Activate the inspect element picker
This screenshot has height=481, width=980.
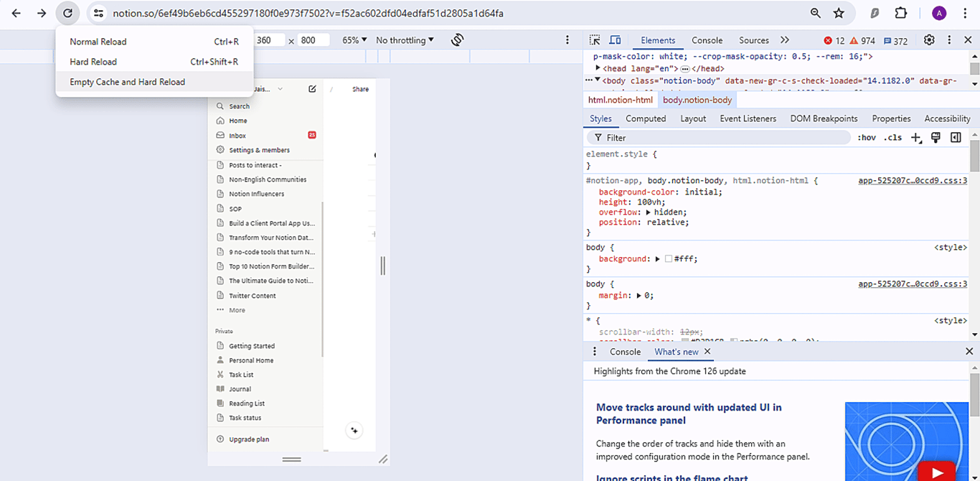click(x=595, y=40)
